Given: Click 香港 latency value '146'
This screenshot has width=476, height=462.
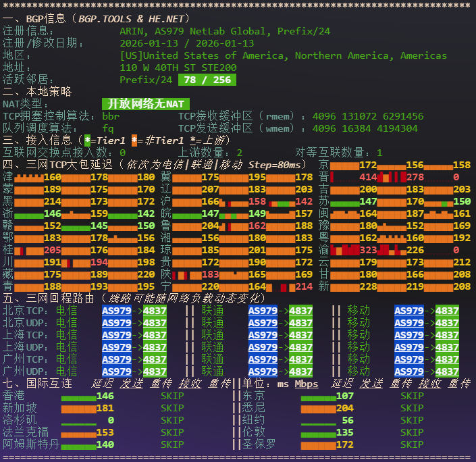Looking at the screenshot, I should (105, 396).
